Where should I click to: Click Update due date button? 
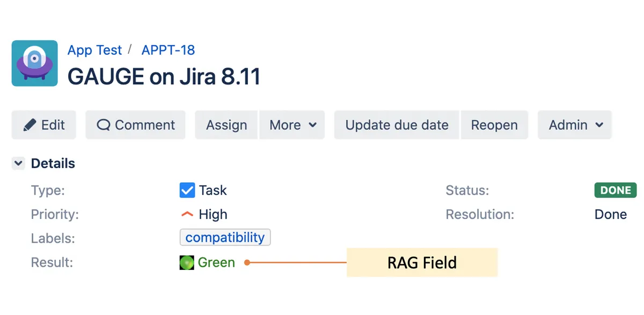(x=397, y=125)
